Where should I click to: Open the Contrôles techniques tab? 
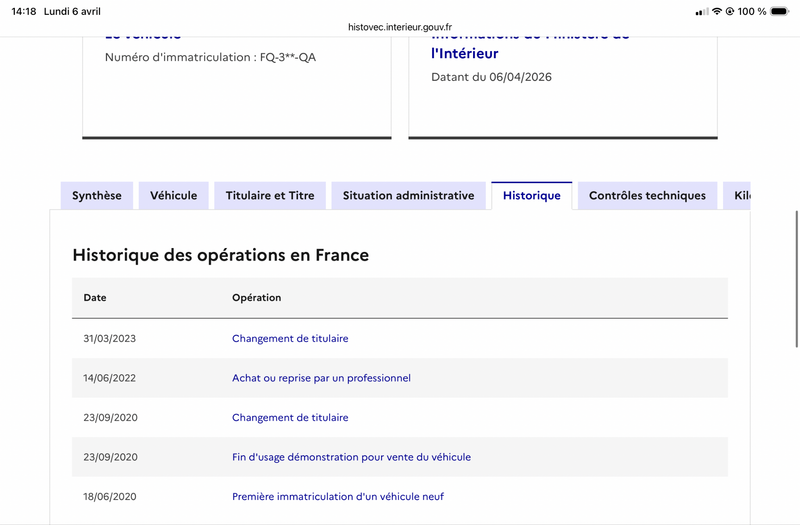[647, 196]
